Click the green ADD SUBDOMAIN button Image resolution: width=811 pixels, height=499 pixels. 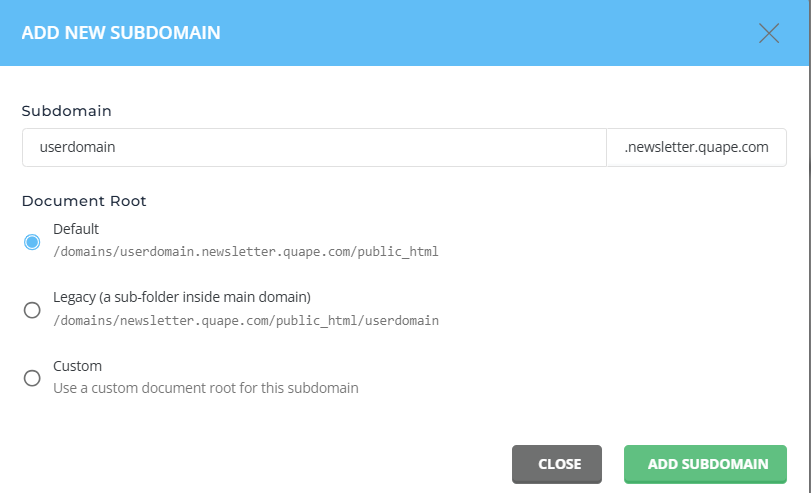pos(705,464)
